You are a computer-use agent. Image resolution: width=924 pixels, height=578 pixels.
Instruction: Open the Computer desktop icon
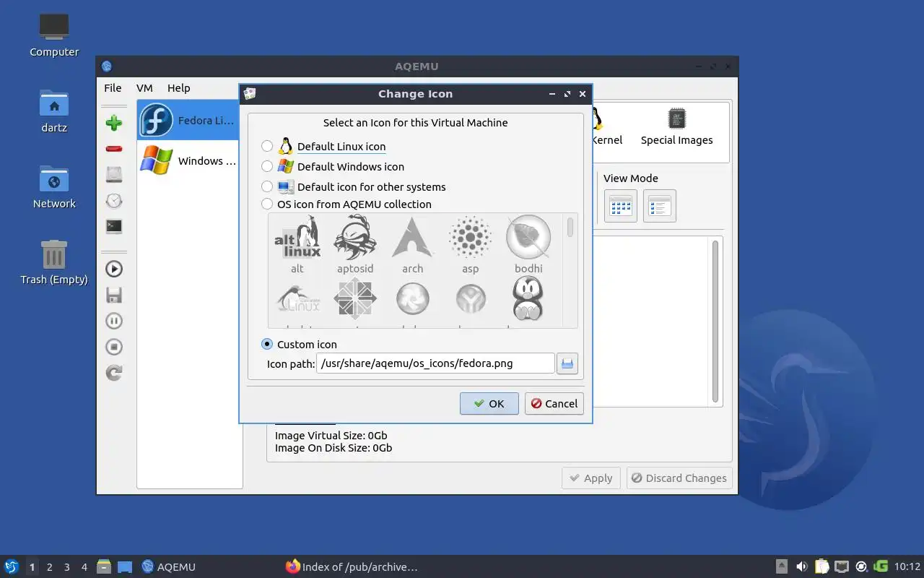point(54,35)
